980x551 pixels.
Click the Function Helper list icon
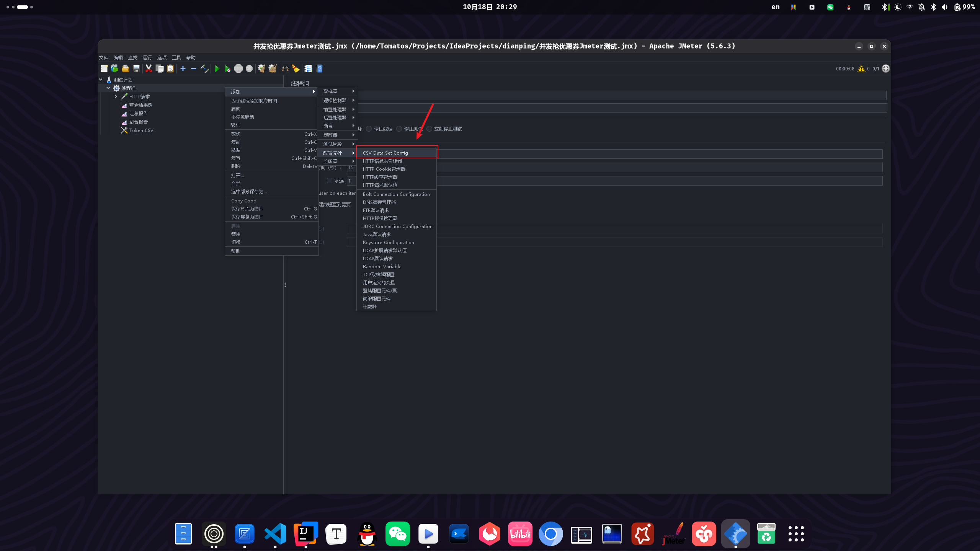point(308,68)
